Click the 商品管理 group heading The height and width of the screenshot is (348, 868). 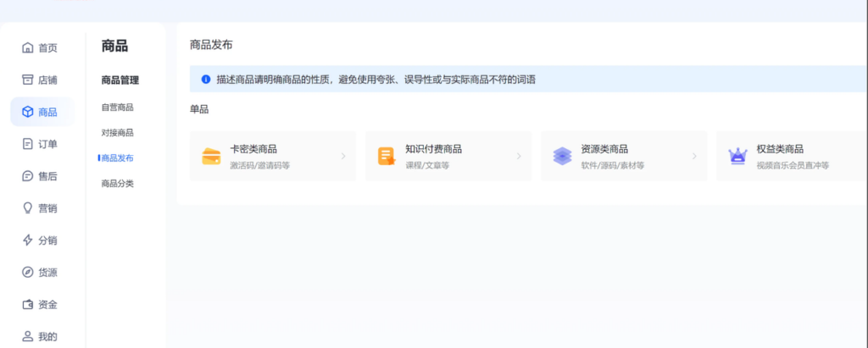click(120, 80)
